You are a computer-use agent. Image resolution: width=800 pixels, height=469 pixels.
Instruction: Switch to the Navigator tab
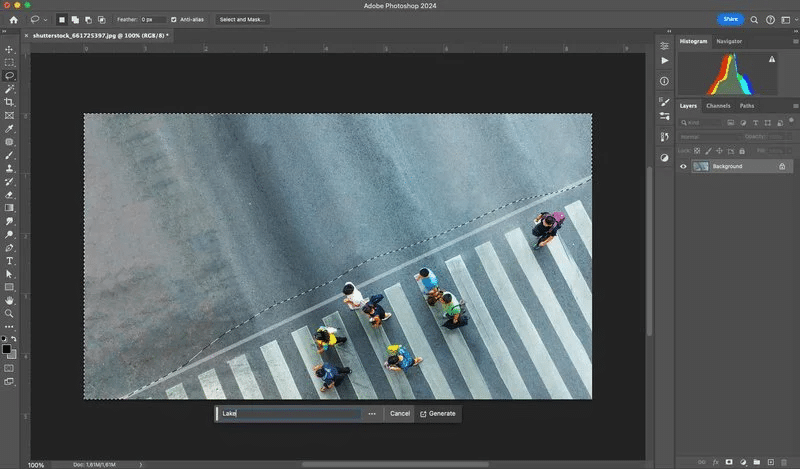729,41
